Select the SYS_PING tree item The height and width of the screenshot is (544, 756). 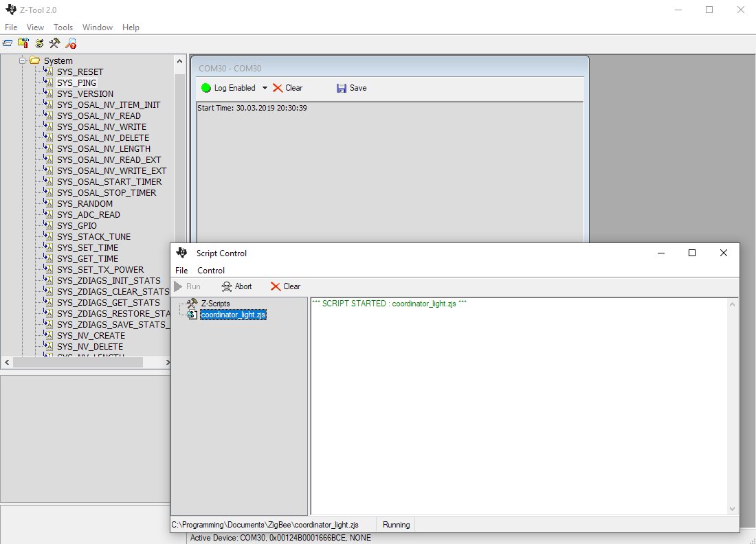point(77,82)
